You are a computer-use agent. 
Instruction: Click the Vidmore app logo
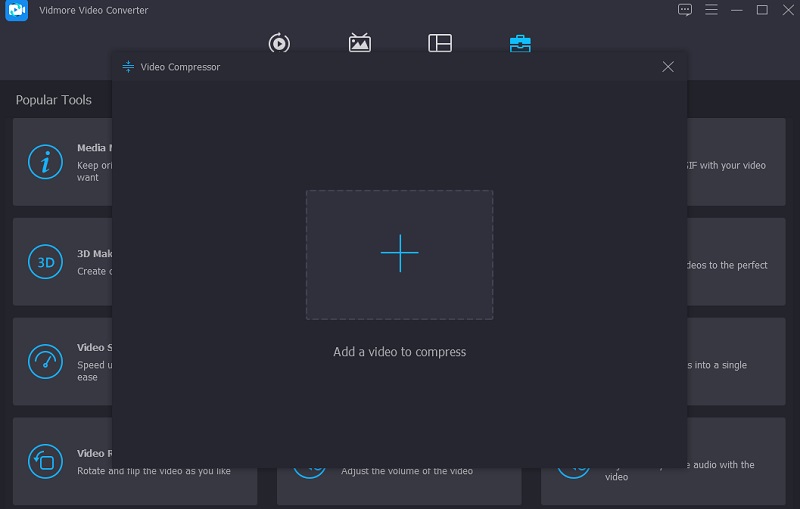[x=16, y=10]
